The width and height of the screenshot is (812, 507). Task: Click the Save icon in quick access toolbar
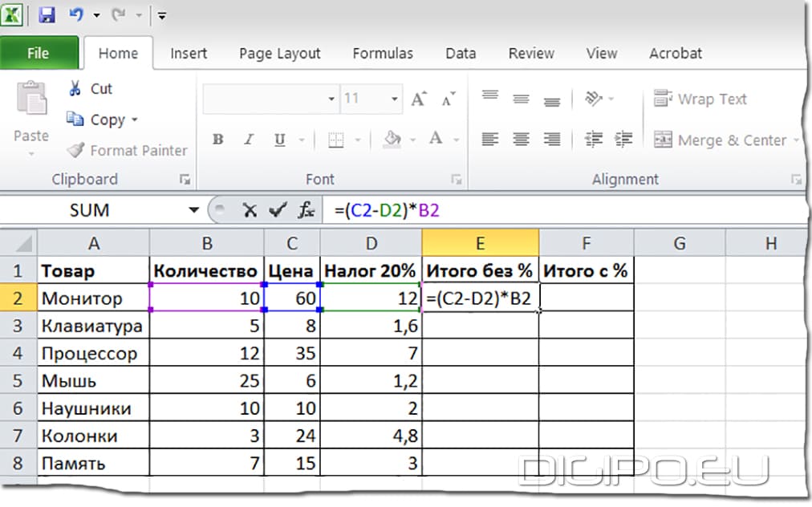point(47,15)
